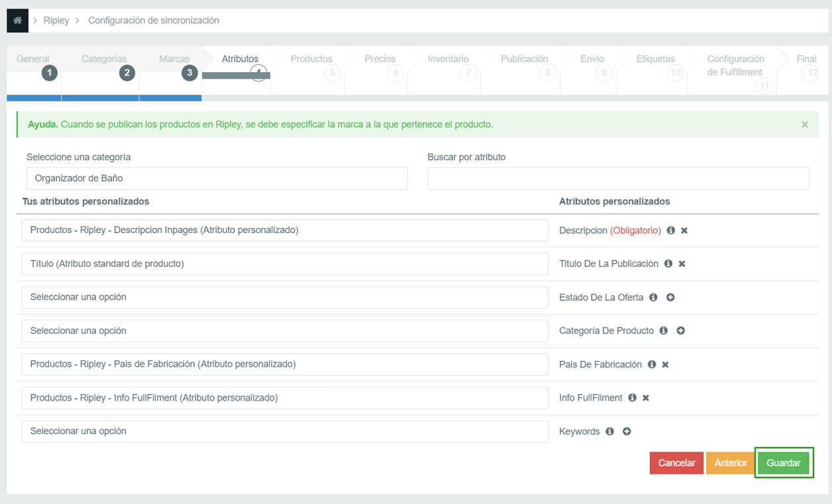The width and height of the screenshot is (832, 504).
Task: Show info for Info FullFilment attribute
Action: 633,397
